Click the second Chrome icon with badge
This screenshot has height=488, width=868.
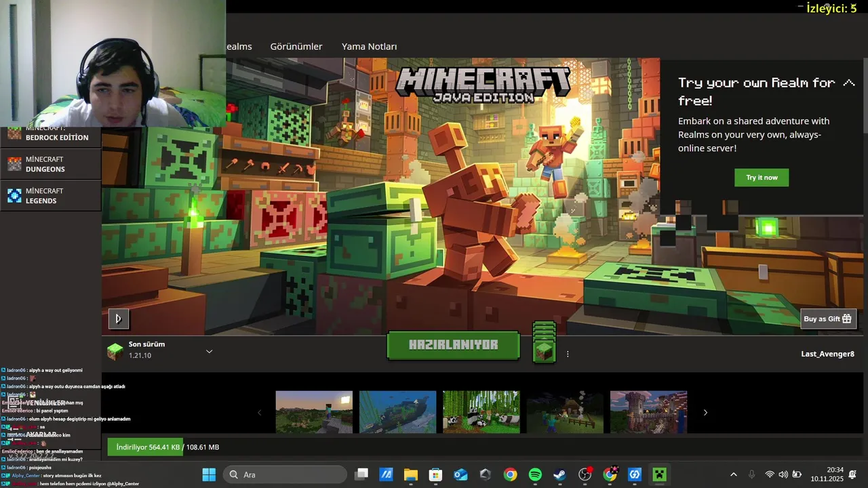[x=610, y=474]
